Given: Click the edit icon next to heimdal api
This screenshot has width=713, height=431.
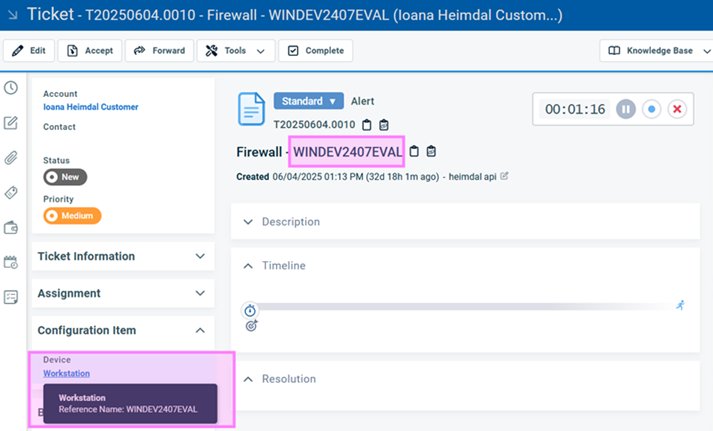Looking at the screenshot, I should 504,176.
